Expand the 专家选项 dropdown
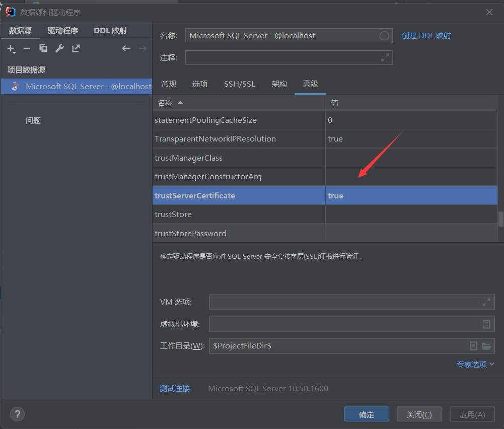 tap(475, 364)
